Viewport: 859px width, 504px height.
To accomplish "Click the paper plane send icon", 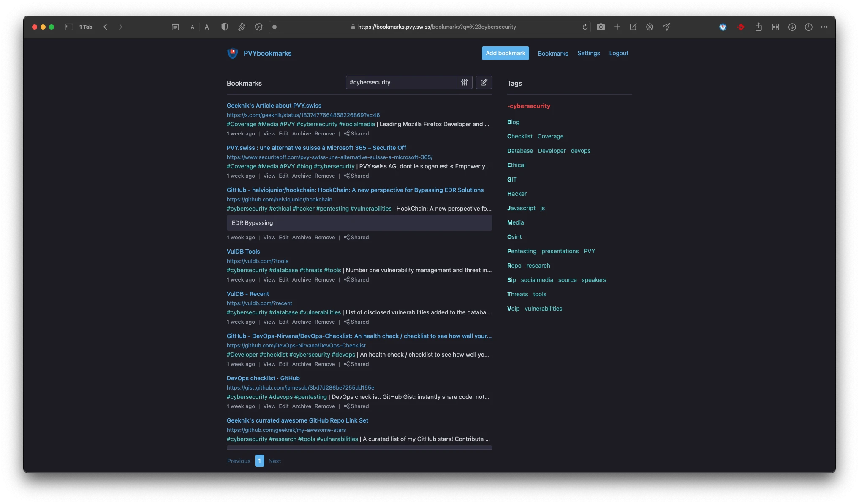I will click(666, 27).
